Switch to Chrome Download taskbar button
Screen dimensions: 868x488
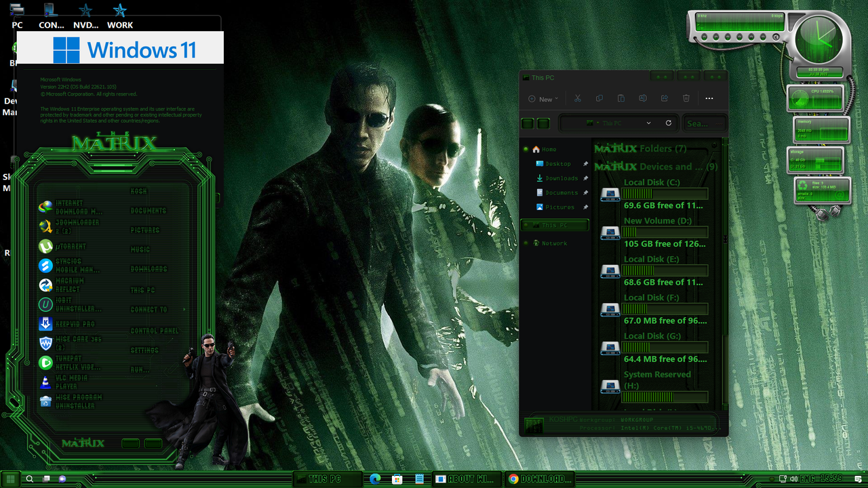pyautogui.click(x=539, y=479)
